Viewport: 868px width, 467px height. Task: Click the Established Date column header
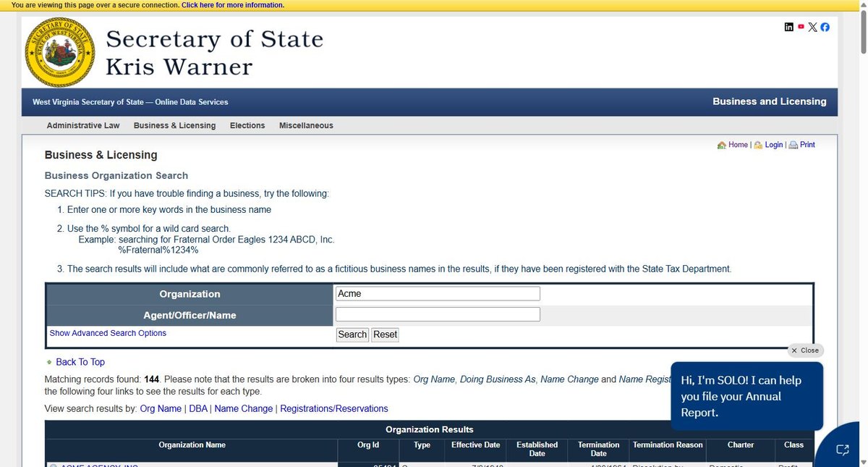pyautogui.click(x=537, y=449)
